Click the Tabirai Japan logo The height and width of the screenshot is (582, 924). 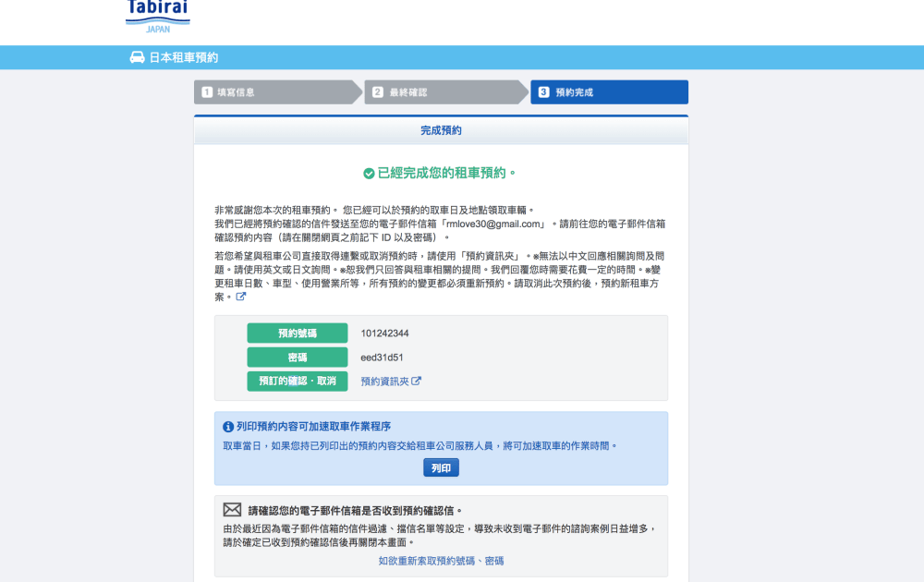point(157,16)
